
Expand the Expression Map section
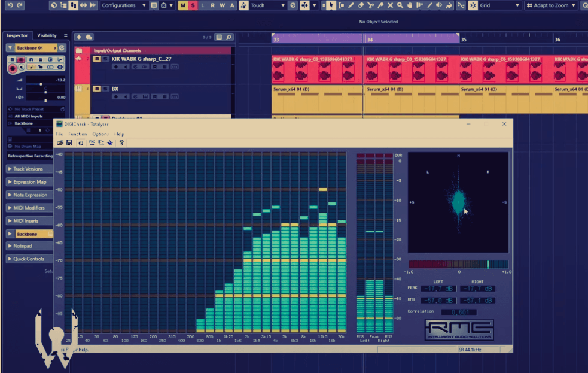click(29, 182)
